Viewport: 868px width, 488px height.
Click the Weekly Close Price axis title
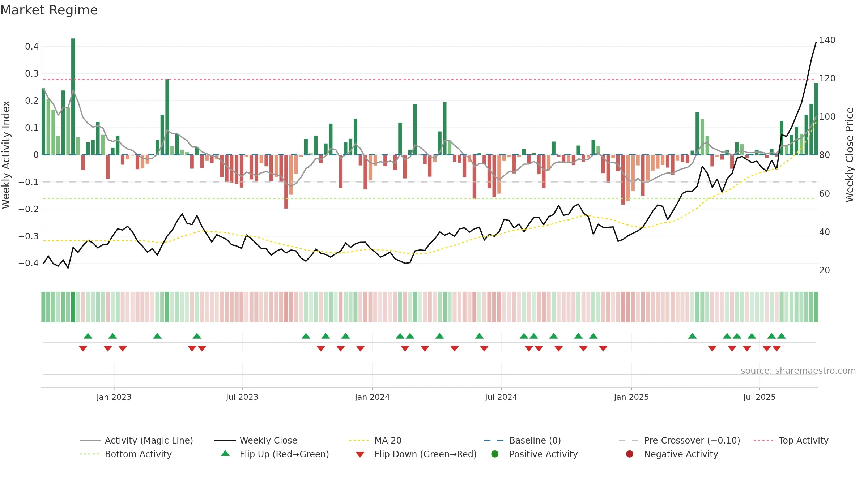coord(850,155)
